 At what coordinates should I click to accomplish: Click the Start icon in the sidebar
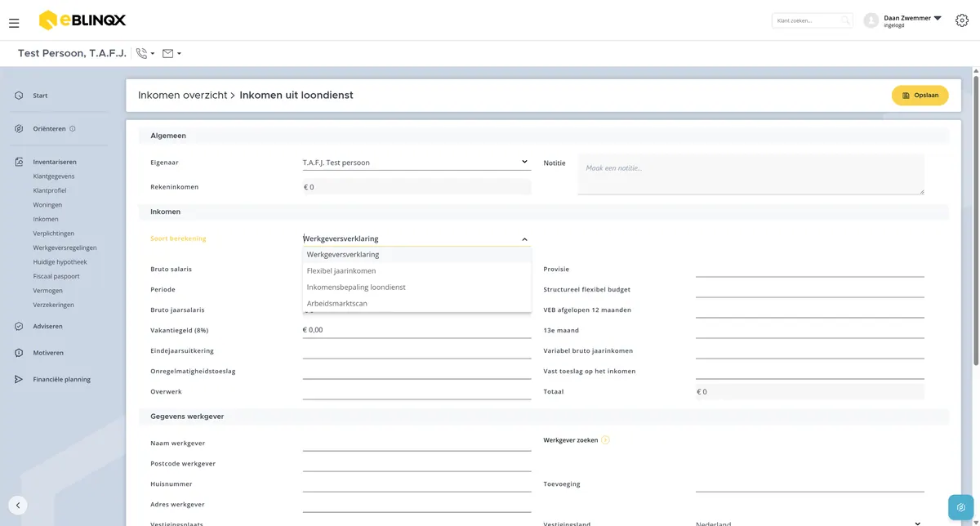[x=19, y=96]
